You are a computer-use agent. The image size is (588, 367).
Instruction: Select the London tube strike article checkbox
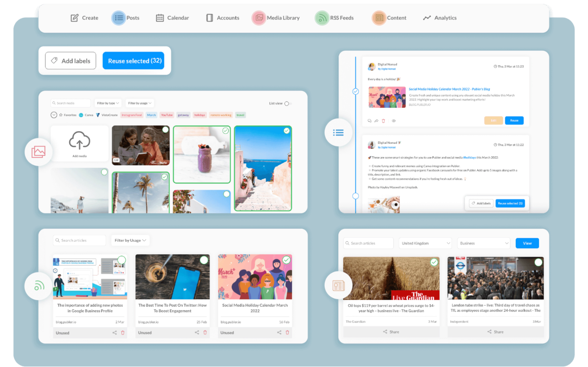pyautogui.click(x=538, y=262)
